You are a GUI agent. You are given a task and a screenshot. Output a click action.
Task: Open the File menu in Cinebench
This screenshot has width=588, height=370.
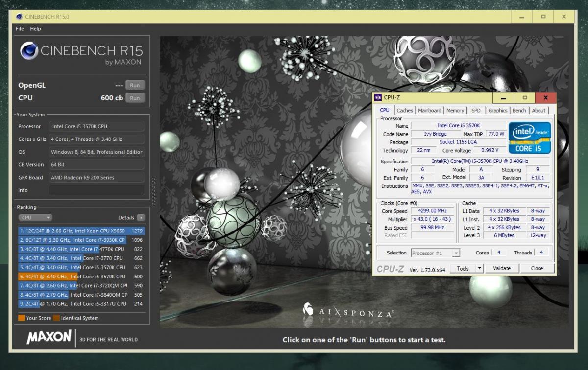tap(19, 29)
